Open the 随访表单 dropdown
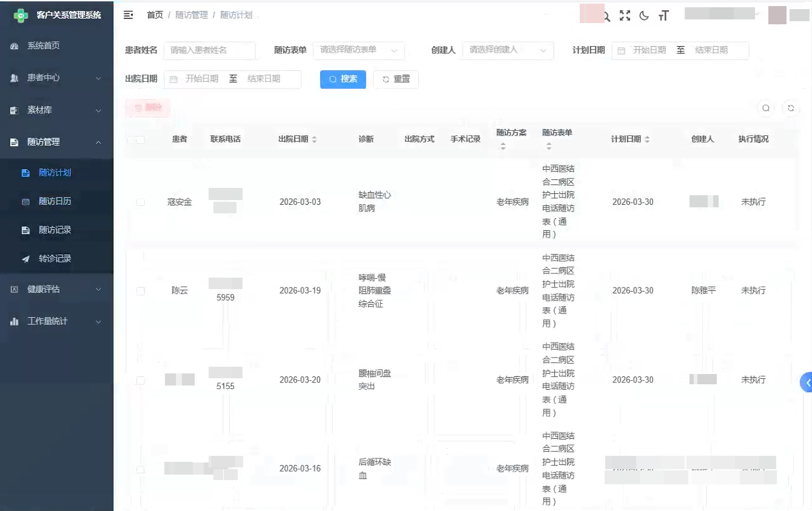The height and width of the screenshot is (511, 812). (x=358, y=50)
